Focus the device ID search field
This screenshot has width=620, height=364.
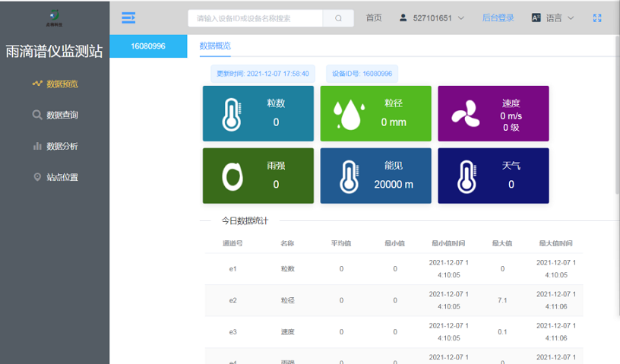(x=255, y=18)
